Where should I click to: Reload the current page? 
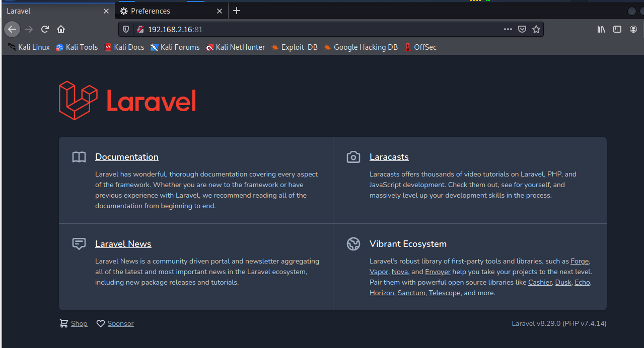tap(45, 29)
